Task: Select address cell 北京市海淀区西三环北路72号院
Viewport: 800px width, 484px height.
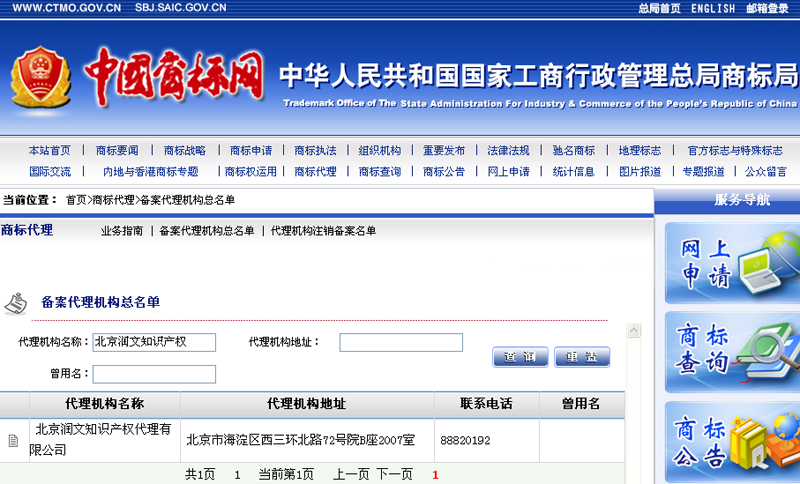Action: tap(301, 440)
